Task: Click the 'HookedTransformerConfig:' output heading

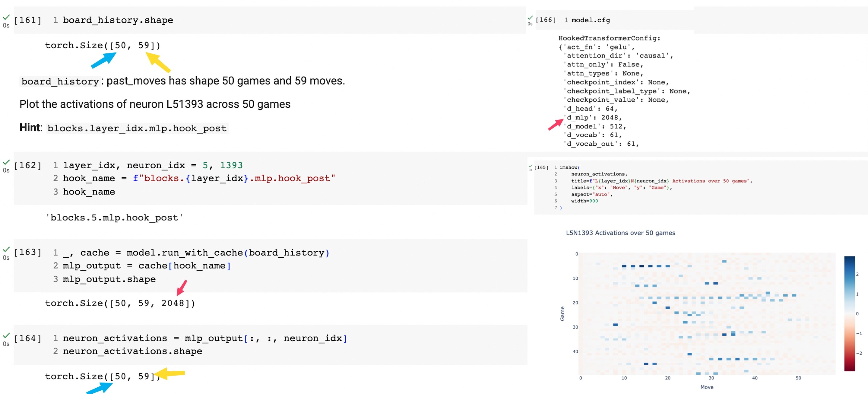Action: point(609,38)
